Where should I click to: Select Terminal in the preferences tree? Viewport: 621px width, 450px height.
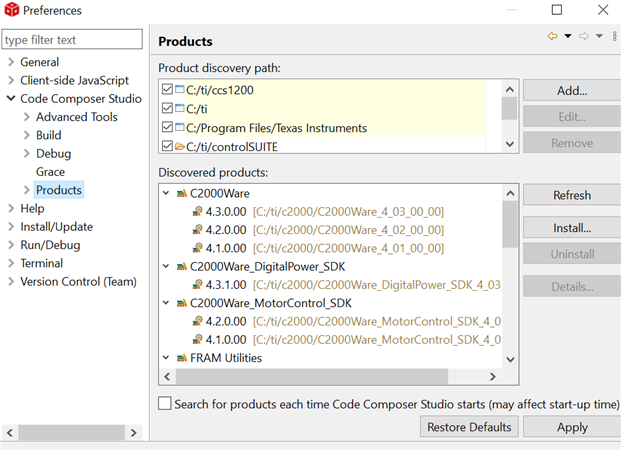(x=42, y=263)
